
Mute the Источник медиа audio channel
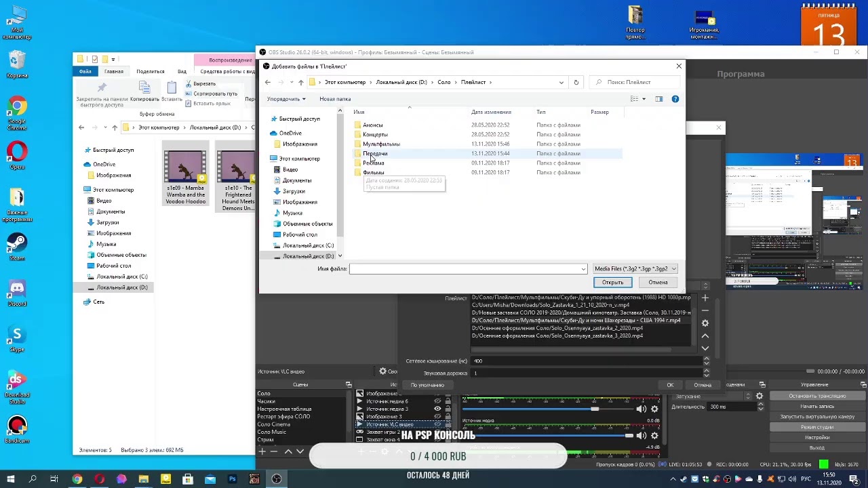pyautogui.click(x=641, y=435)
